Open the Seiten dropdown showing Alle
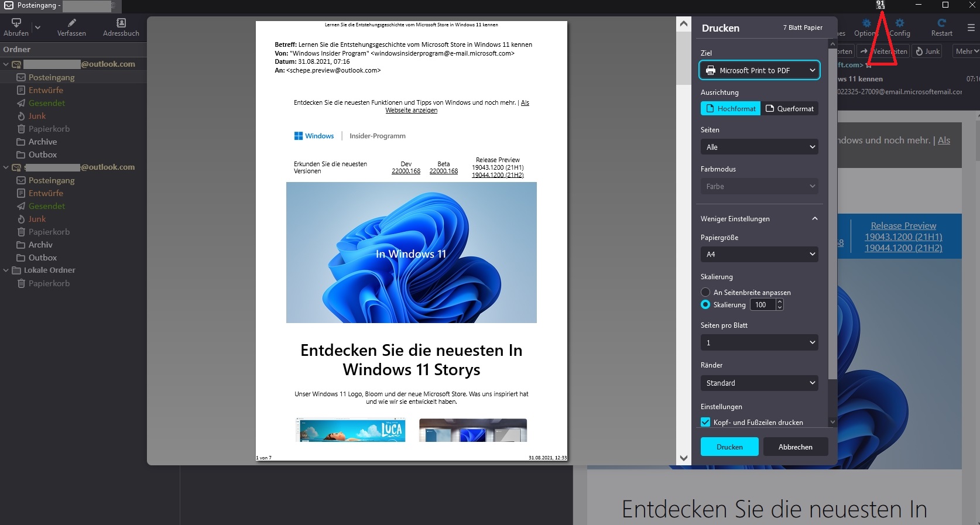Screen dimensions: 980x525 click(x=759, y=147)
